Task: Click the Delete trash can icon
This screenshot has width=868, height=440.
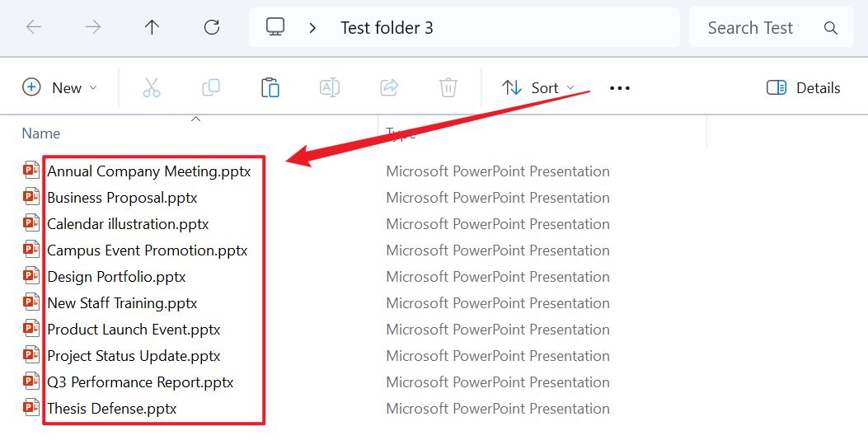Action: [x=448, y=87]
